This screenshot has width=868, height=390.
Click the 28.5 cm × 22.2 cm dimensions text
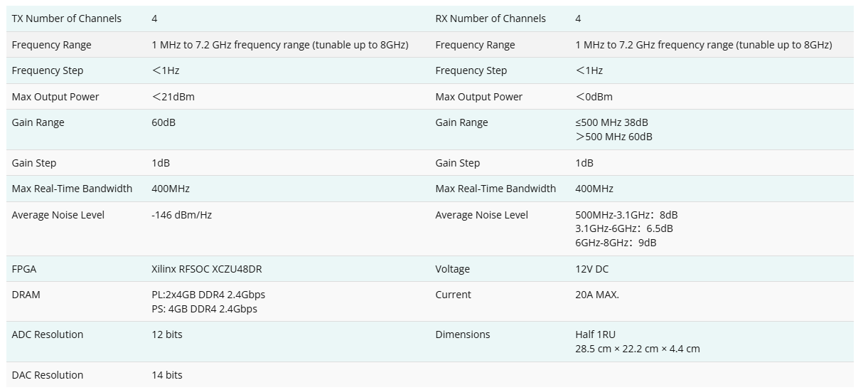[x=637, y=349]
